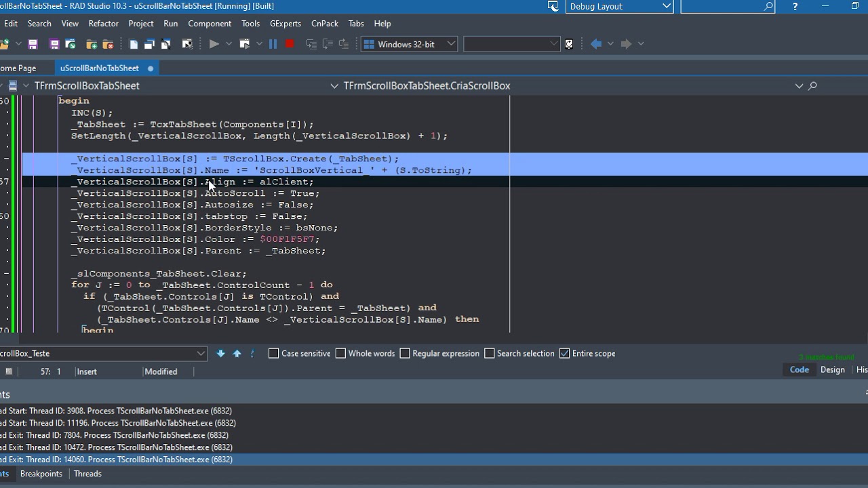Image resolution: width=868 pixels, height=488 pixels.
Task: Open the Breakpoints tab
Action: pyautogui.click(x=41, y=474)
